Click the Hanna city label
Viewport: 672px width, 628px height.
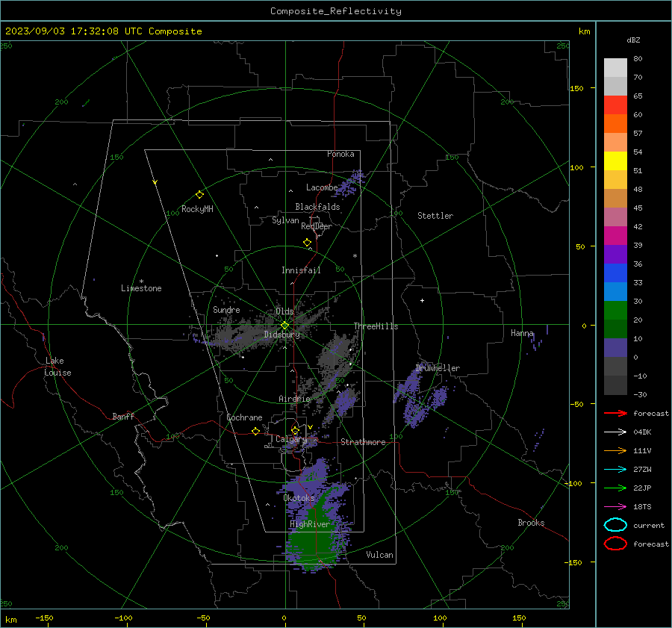[522, 333]
